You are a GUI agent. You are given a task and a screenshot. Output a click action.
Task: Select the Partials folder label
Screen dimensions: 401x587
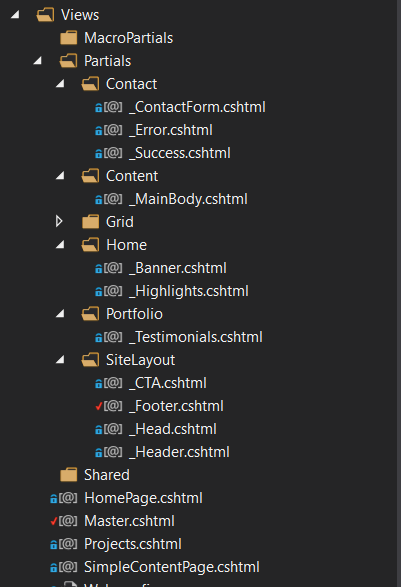(107, 61)
